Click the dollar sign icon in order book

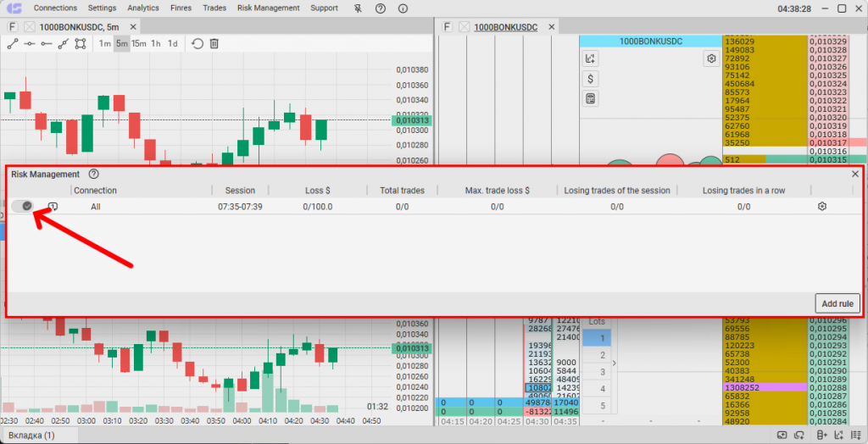coord(591,79)
